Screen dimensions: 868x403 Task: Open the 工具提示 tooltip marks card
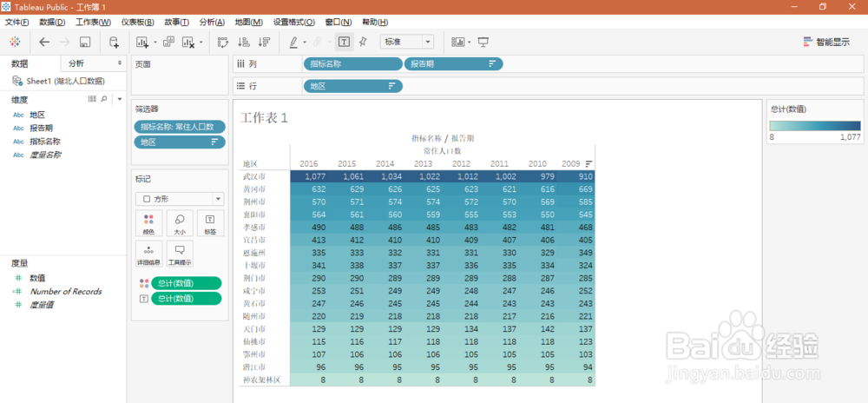180,254
